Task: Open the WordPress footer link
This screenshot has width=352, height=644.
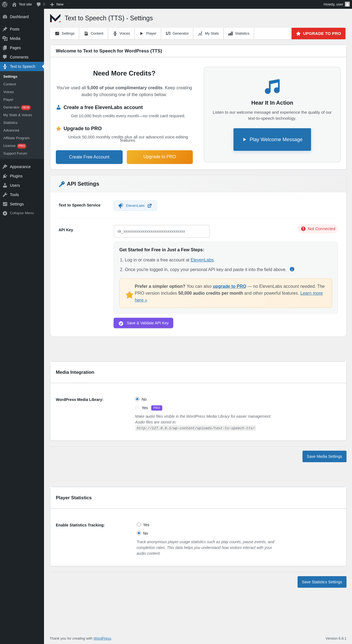Action: coord(102,639)
